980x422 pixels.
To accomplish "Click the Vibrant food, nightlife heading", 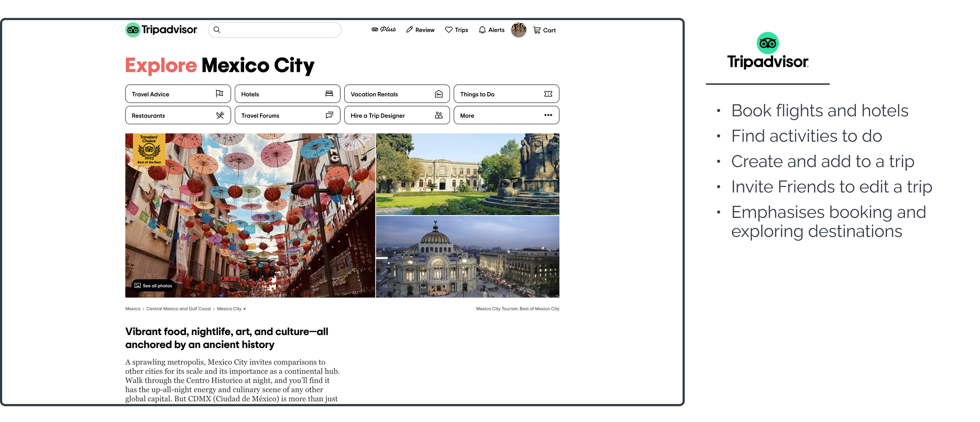I will [227, 338].
